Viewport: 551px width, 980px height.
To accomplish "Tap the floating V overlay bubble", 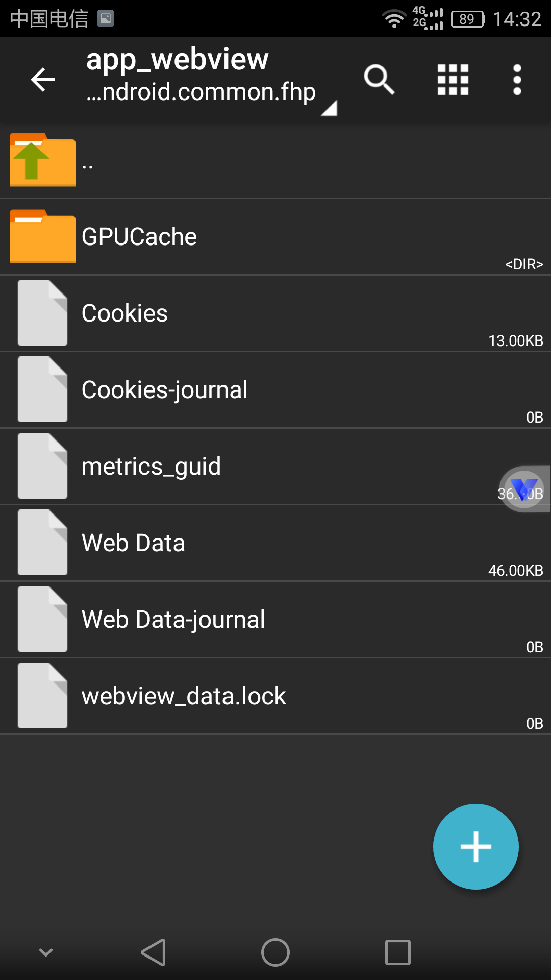I will click(x=524, y=489).
